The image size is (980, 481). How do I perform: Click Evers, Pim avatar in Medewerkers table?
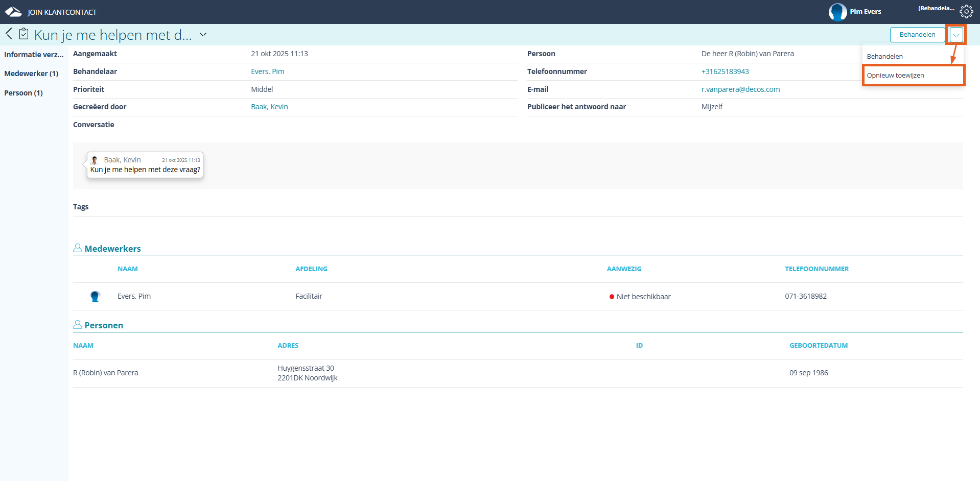[95, 297]
